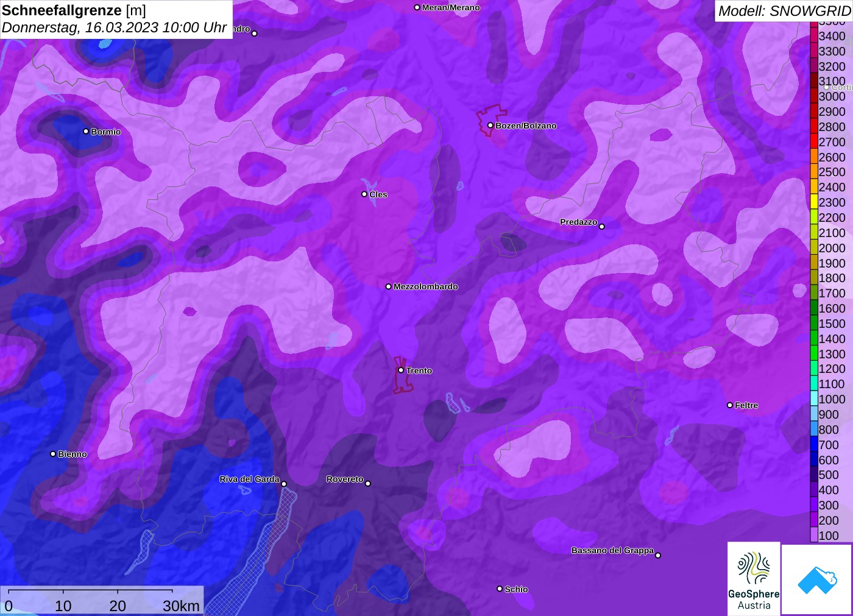853x616 pixels.
Task: Select the cyan 1000 legend color swatch
Action: [x=814, y=398]
